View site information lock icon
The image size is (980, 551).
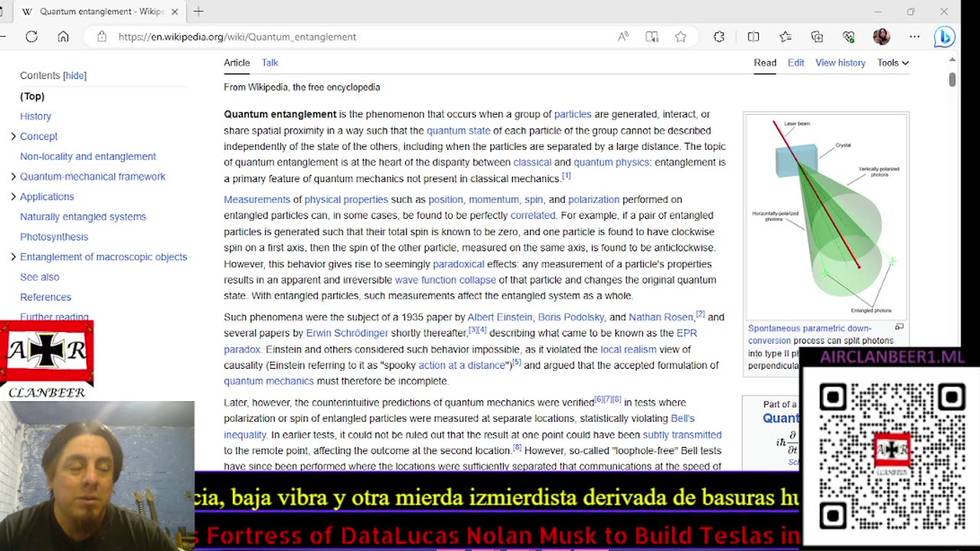pyautogui.click(x=101, y=37)
